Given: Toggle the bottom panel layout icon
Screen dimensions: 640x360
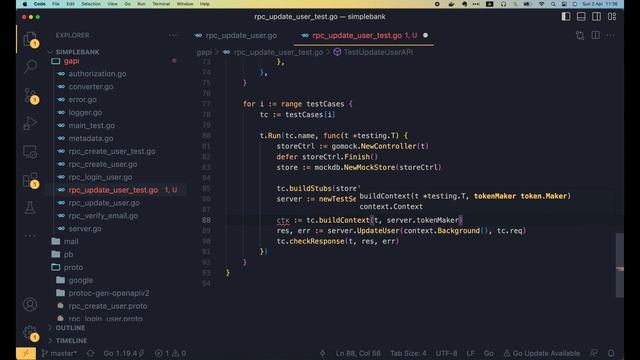Looking at the screenshot, I should pos(581,16).
